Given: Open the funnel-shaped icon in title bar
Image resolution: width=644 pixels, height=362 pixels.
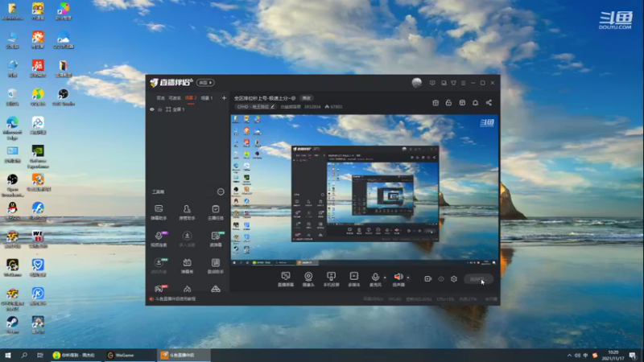Looking at the screenshot, I should [x=453, y=83].
